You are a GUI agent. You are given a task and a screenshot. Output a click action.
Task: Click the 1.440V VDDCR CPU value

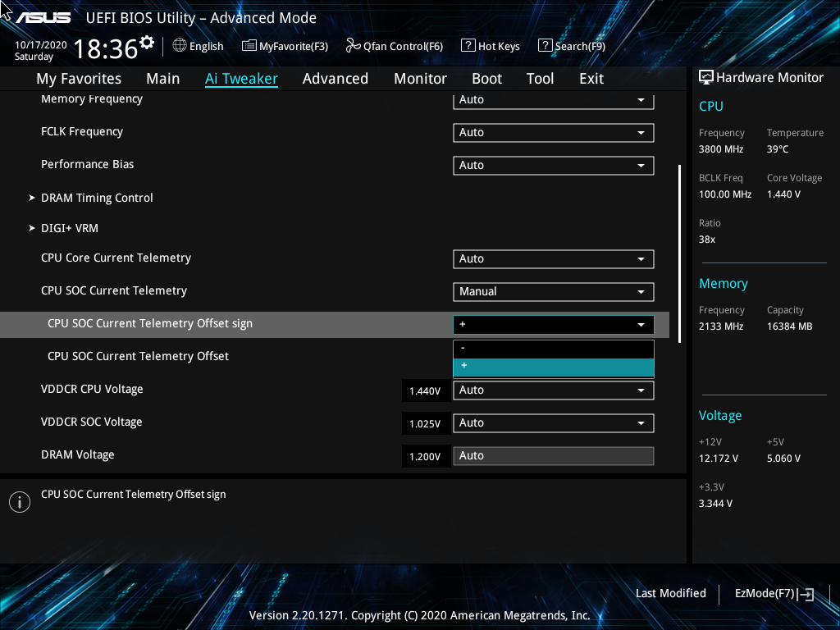point(425,391)
